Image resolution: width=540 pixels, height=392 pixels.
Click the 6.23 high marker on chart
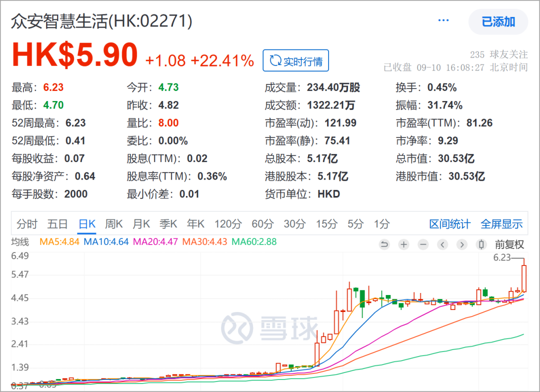tap(502, 257)
